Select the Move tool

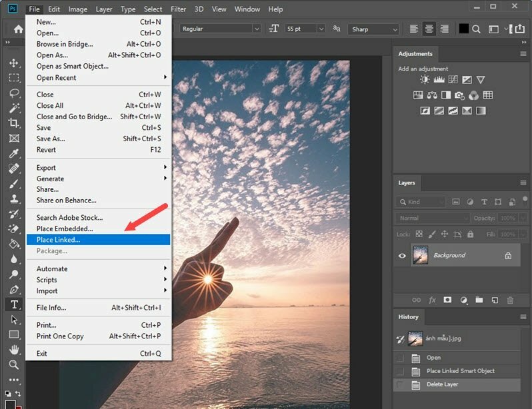(x=13, y=63)
